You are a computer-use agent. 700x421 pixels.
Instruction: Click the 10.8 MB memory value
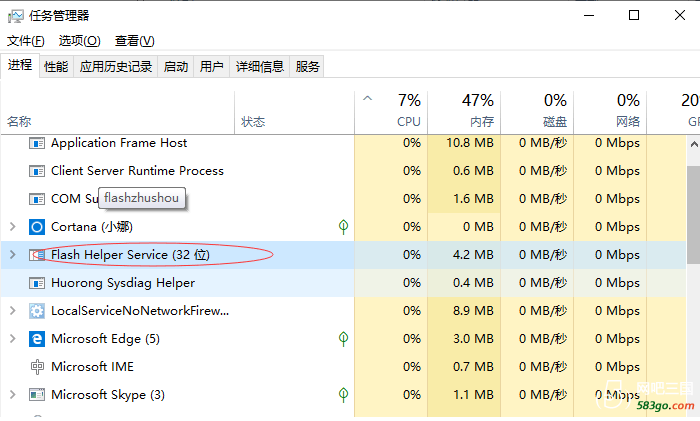pyautogui.click(x=470, y=143)
